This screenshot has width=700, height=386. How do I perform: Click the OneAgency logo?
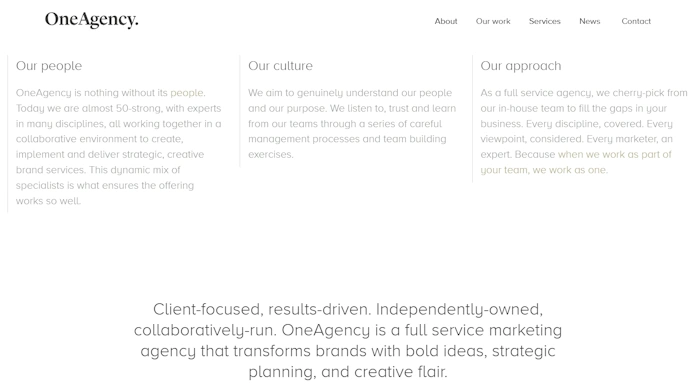[x=92, y=20]
